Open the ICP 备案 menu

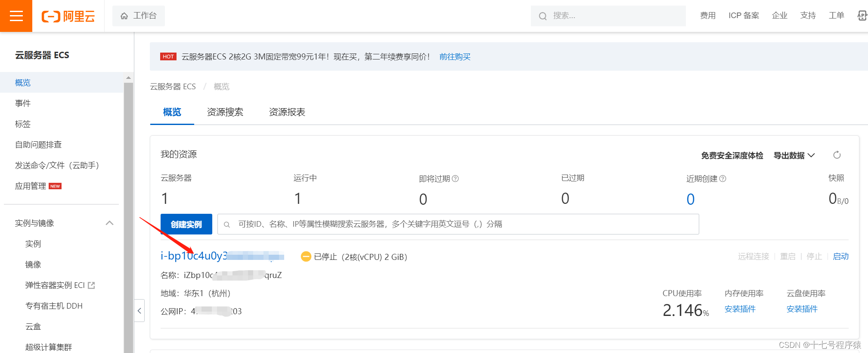click(744, 16)
